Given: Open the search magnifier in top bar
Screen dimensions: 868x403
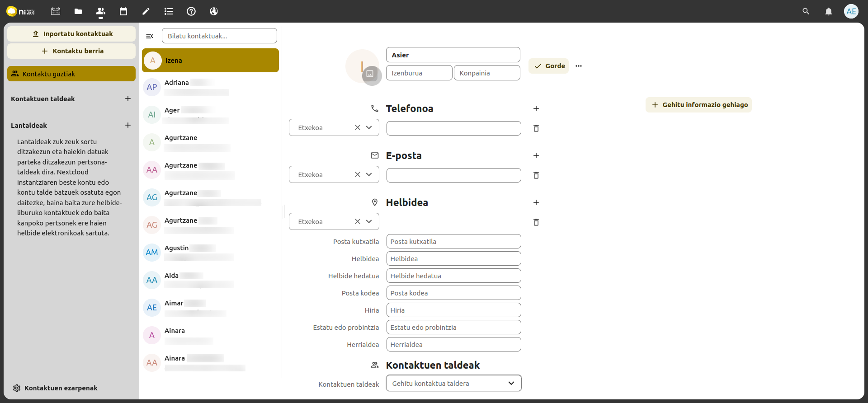Looking at the screenshot, I should click(x=806, y=11).
